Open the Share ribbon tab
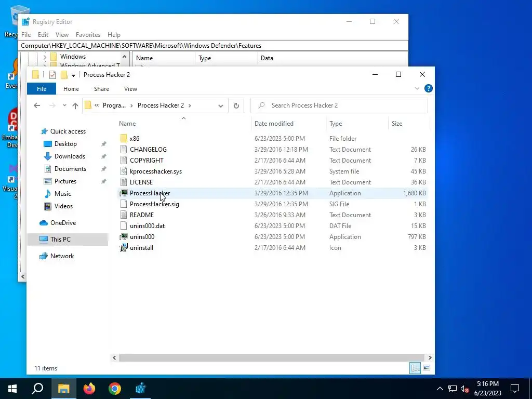532x399 pixels. click(101, 89)
